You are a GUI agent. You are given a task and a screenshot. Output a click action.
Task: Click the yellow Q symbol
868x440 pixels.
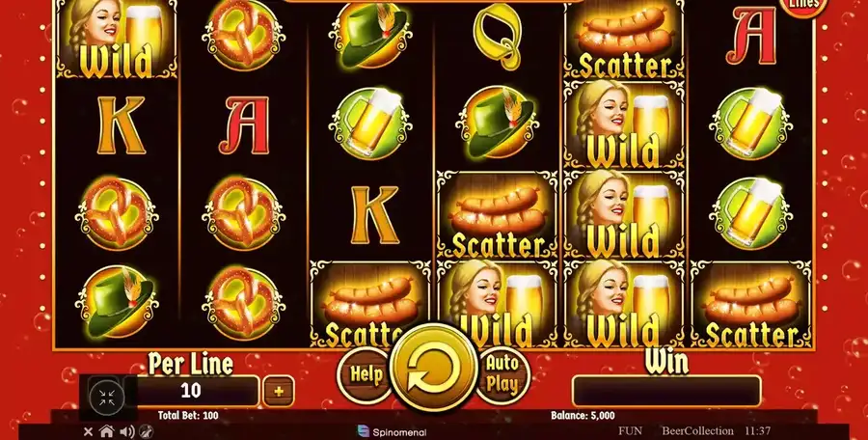pos(497,35)
